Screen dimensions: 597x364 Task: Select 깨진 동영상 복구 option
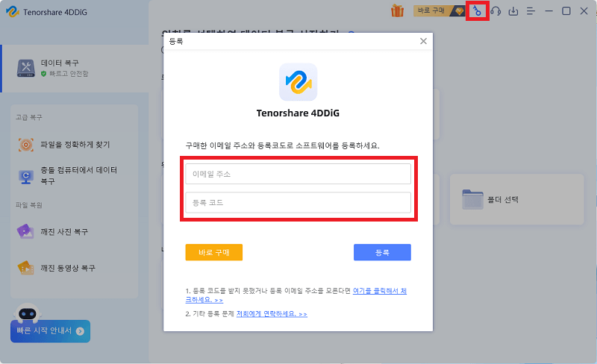[x=75, y=268]
